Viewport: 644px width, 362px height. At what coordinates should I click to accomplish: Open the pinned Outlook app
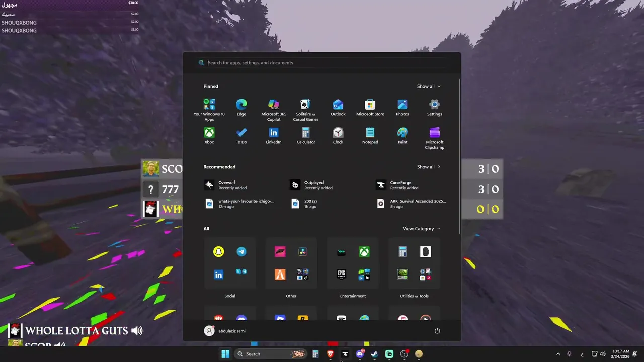(338, 108)
